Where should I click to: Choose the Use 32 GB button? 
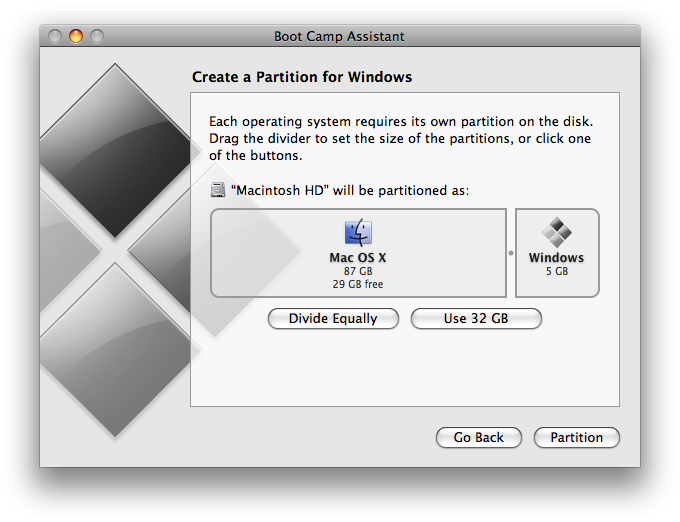coord(476,319)
